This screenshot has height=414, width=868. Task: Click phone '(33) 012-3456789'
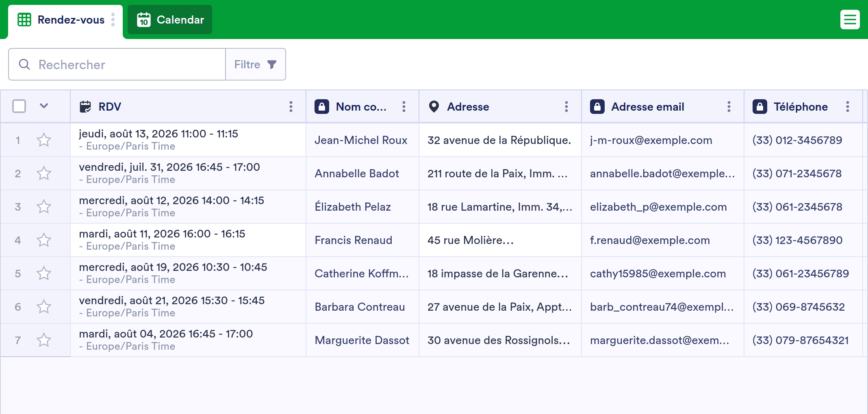pyautogui.click(x=797, y=140)
